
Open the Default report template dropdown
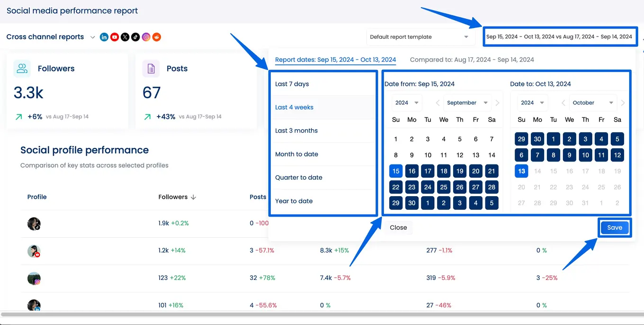tap(420, 36)
